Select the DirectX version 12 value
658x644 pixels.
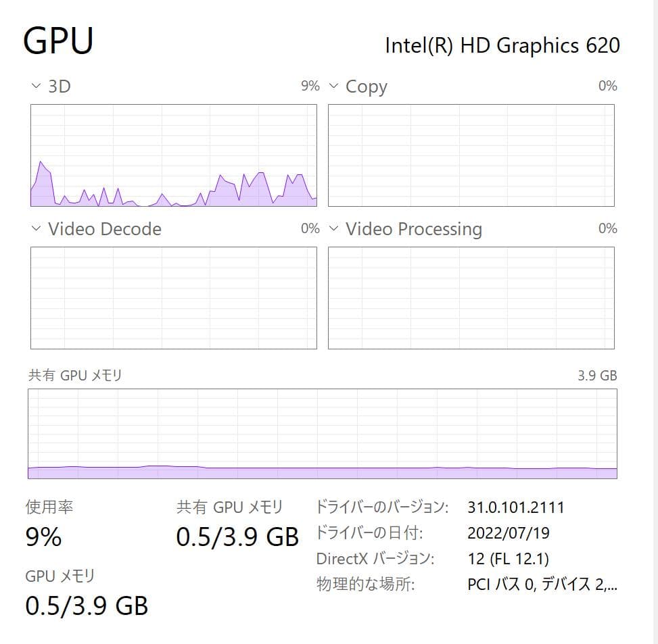[509, 559]
